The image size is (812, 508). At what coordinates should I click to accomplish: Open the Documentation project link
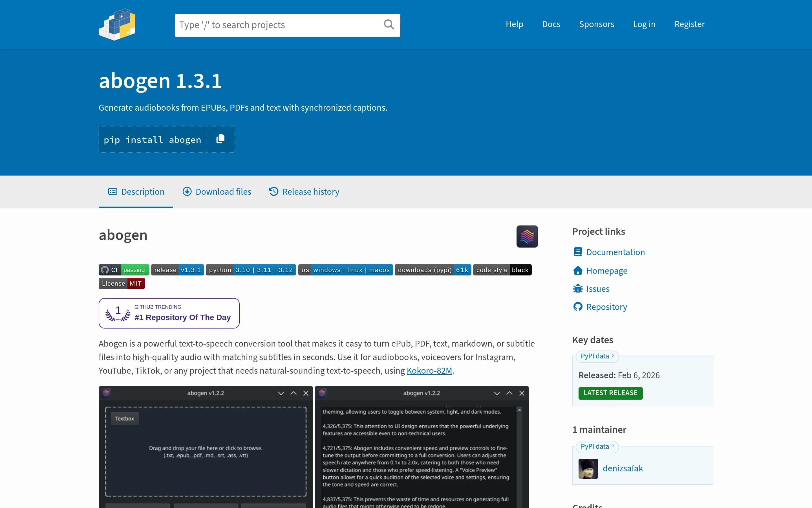(615, 252)
